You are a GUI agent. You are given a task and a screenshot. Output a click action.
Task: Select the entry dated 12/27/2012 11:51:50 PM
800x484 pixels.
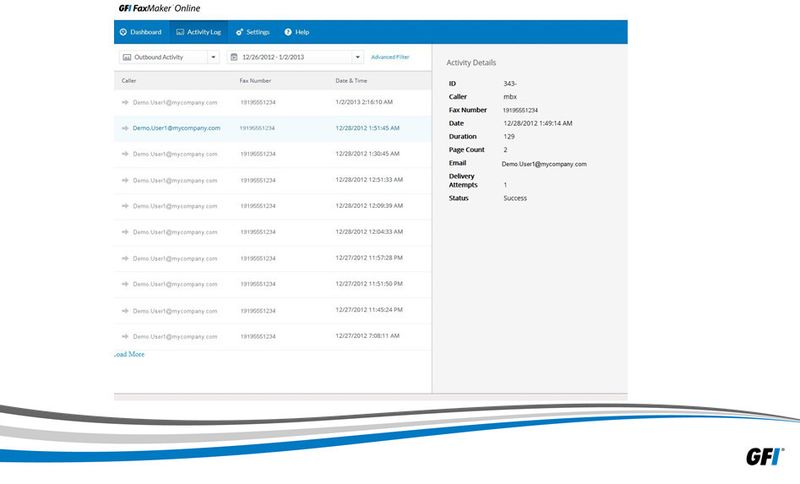[x=273, y=284]
